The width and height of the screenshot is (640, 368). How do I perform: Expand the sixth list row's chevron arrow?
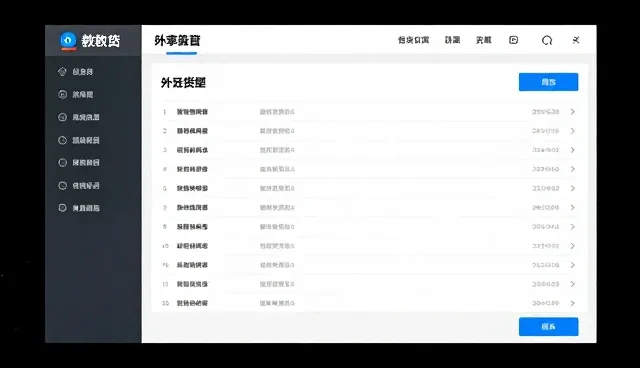[x=573, y=208]
